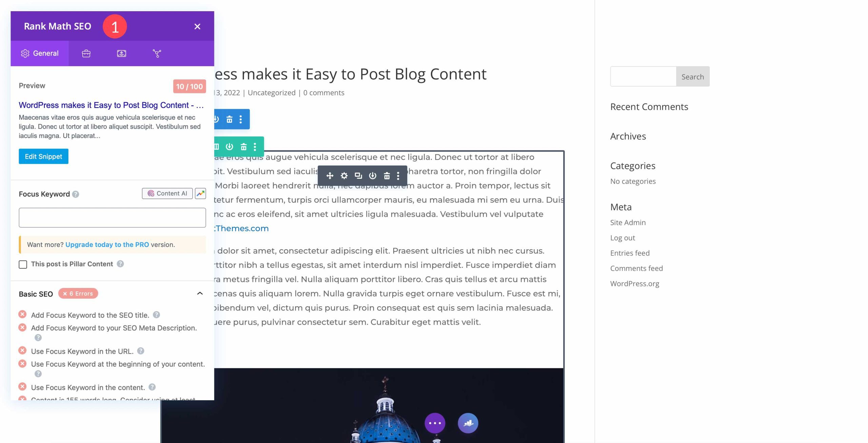The height and width of the screenshot is (443, 868).
Task: Select the Focus Keyword input field
Action: click(x=112, y=217)
